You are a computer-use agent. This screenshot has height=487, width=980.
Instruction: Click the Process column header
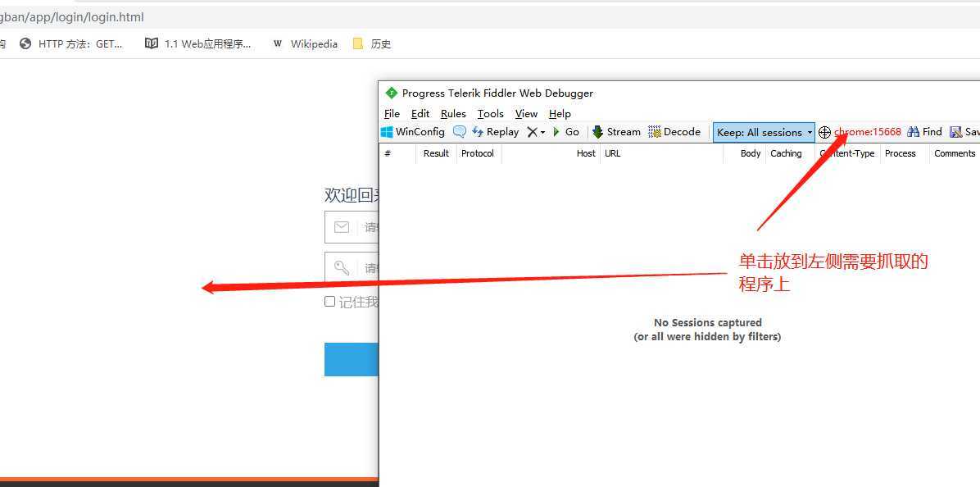coord(905,154)
